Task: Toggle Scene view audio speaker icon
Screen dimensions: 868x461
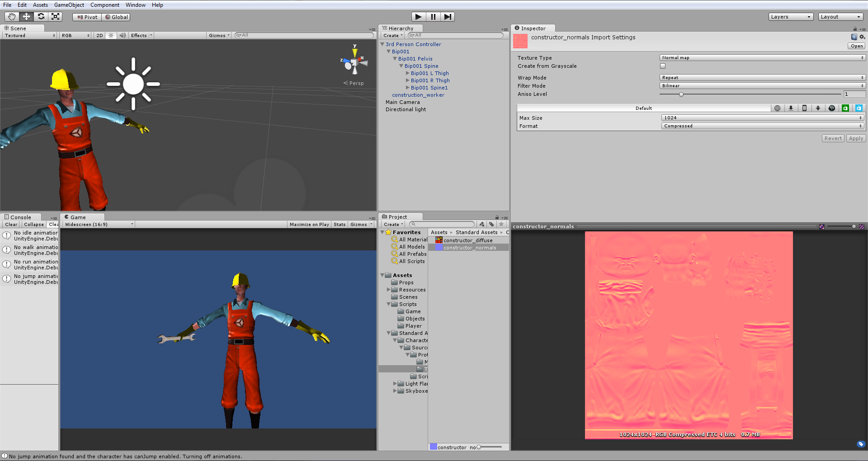Action: pos(123,35)
